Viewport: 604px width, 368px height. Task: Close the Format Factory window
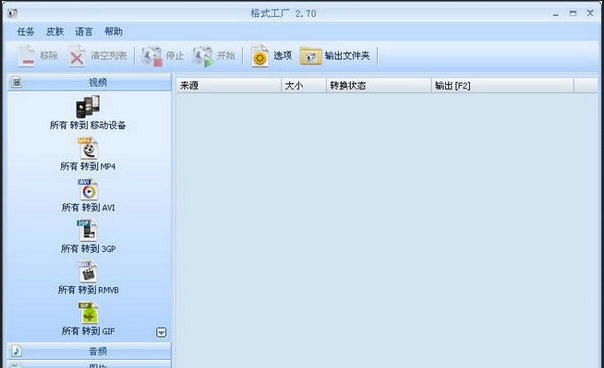(590, 13)
